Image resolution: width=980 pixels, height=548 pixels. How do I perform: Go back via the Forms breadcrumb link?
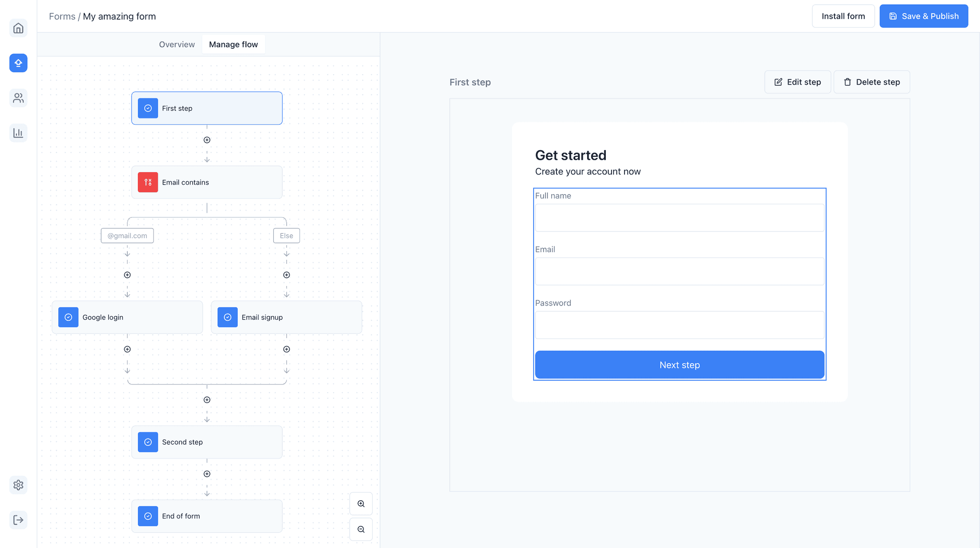click(62, 16)
